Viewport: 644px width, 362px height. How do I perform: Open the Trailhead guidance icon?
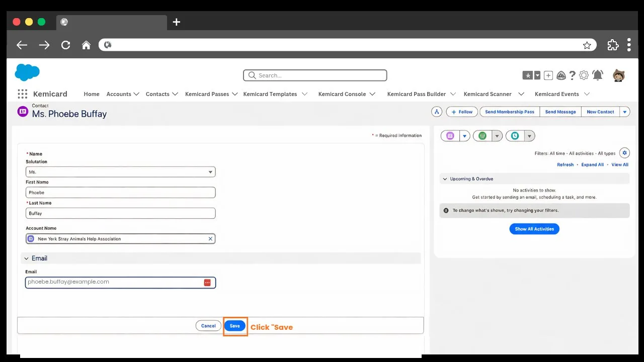[x=561, y=75]
